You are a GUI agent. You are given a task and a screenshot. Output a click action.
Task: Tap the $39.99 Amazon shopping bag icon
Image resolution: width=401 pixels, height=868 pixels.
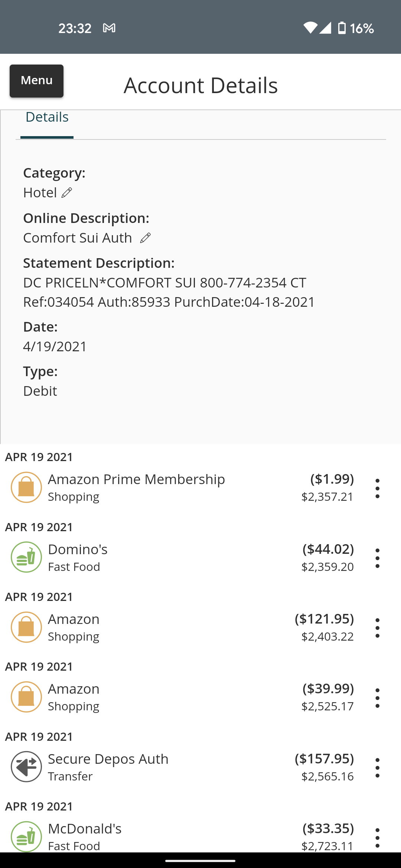pos(26,697)
